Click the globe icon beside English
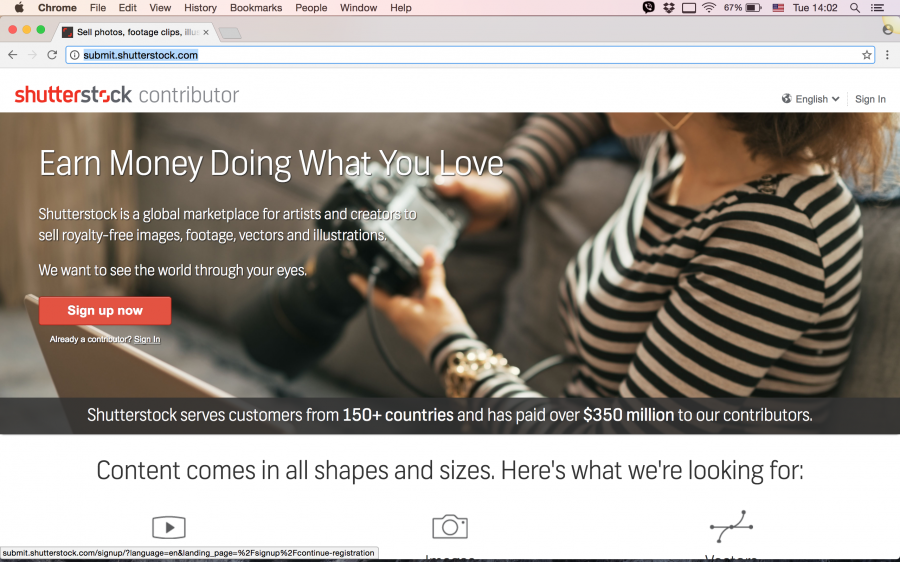 click(786, 99)
